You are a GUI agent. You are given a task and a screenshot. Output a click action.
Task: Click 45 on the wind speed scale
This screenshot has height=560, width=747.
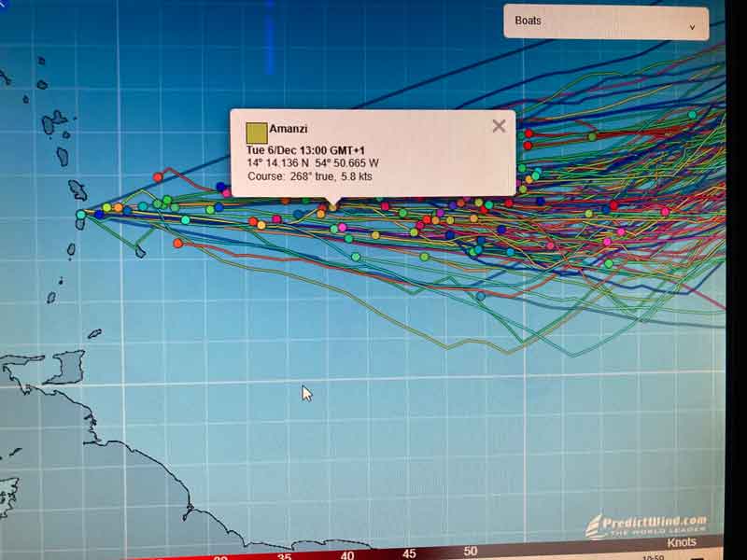[x=409, y=553]
